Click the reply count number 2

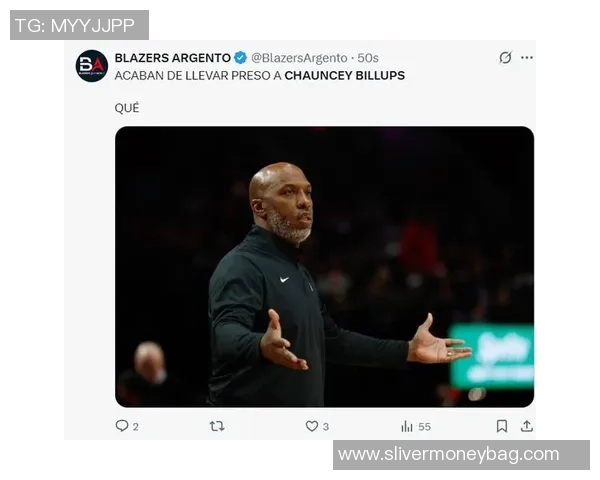135,426
